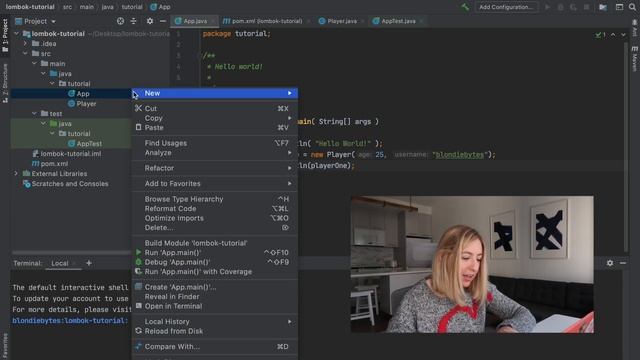Click the Search Everywhere magnifier icon

pyautogui.click(x=632, y=7)
